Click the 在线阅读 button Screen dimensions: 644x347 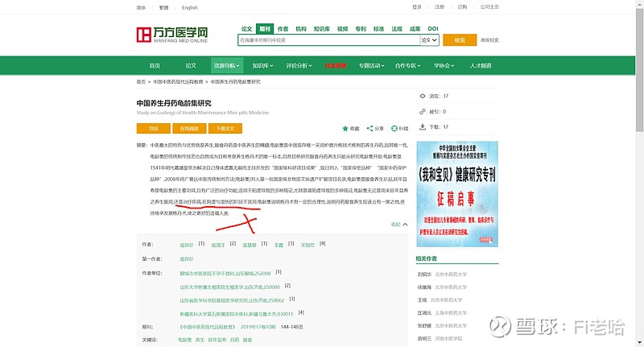189,129
